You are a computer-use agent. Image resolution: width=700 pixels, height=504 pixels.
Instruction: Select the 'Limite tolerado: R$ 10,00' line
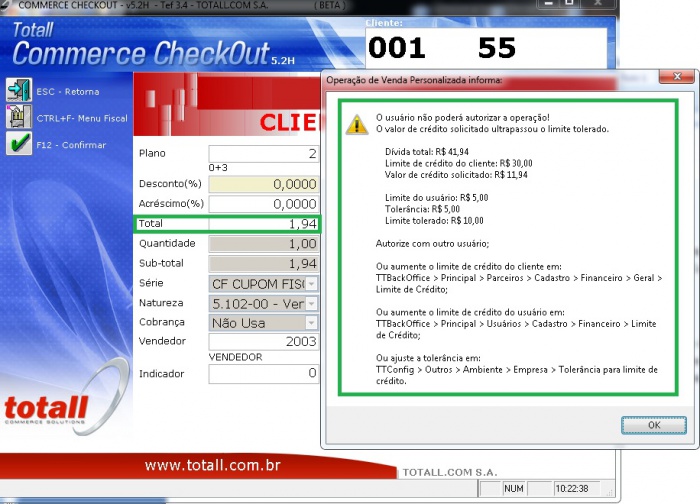pos(434,221)
